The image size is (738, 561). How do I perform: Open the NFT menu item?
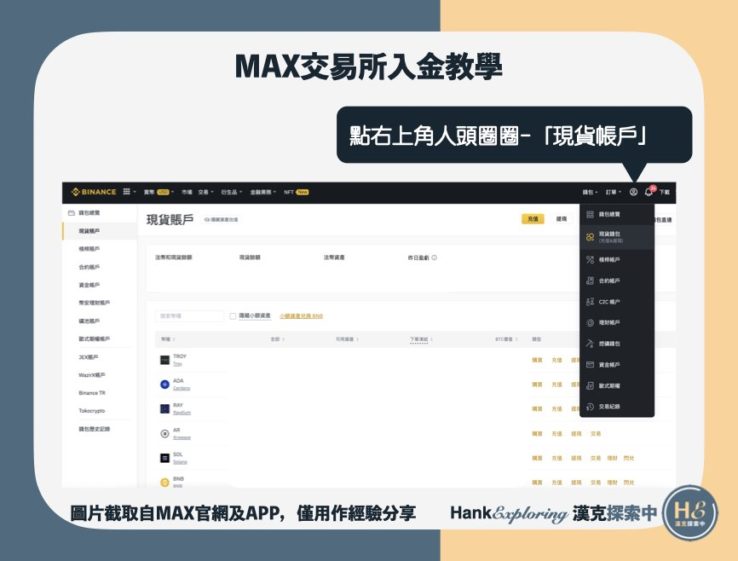(x=296, y=192)
